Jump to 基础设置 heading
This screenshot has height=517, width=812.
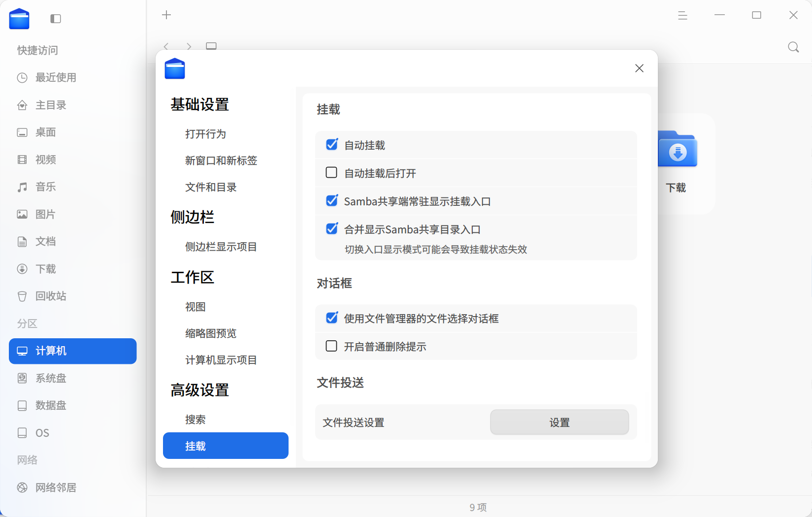pyautogui.click(x=200, y=104)
